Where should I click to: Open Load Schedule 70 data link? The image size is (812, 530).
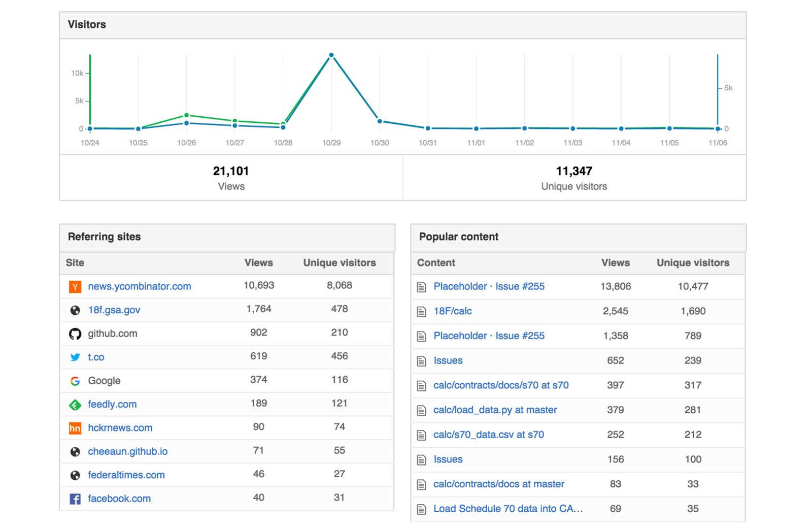pyautogui.click(x=508, y=509)
